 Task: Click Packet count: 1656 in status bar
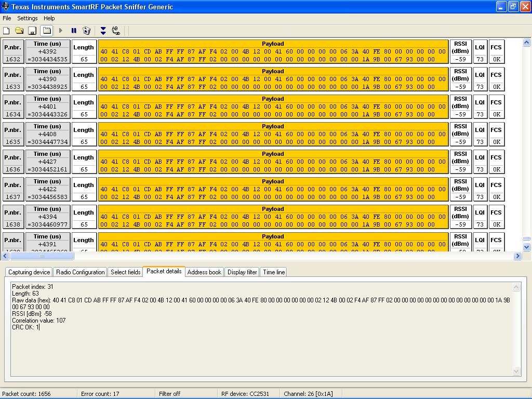26,394
